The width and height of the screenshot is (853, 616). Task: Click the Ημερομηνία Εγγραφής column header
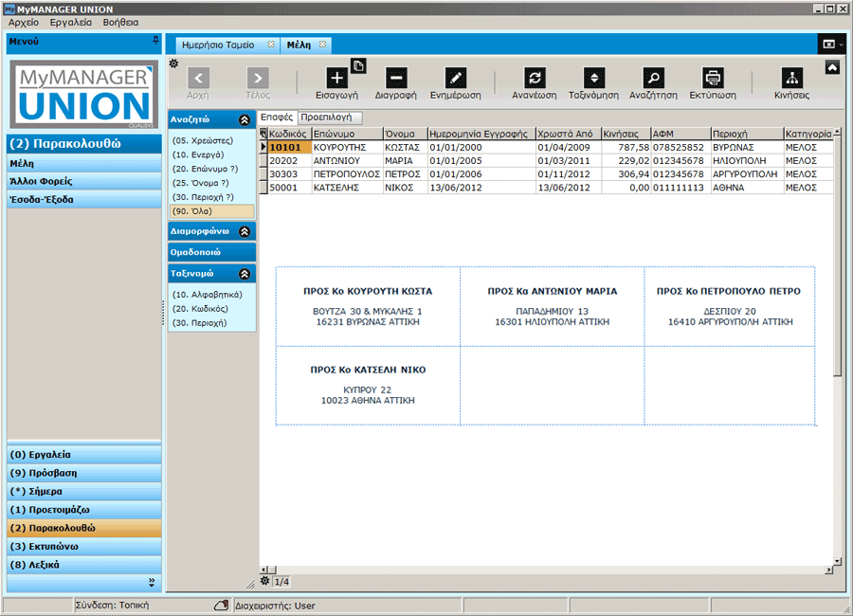481,134
